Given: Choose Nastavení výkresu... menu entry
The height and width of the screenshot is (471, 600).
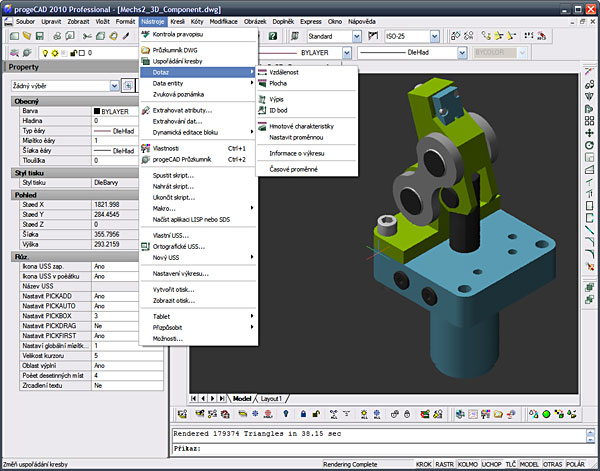Looking at the screenshot, I should coord(199,274).
